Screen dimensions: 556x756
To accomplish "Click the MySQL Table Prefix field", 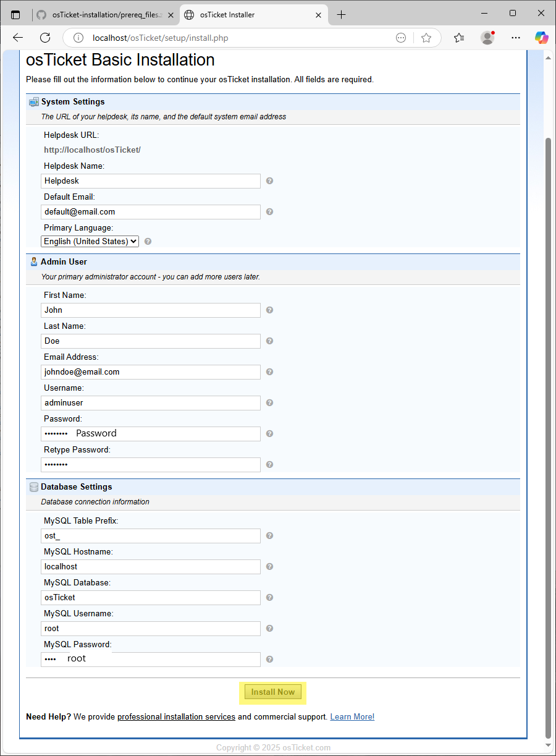I will (151, 536).
